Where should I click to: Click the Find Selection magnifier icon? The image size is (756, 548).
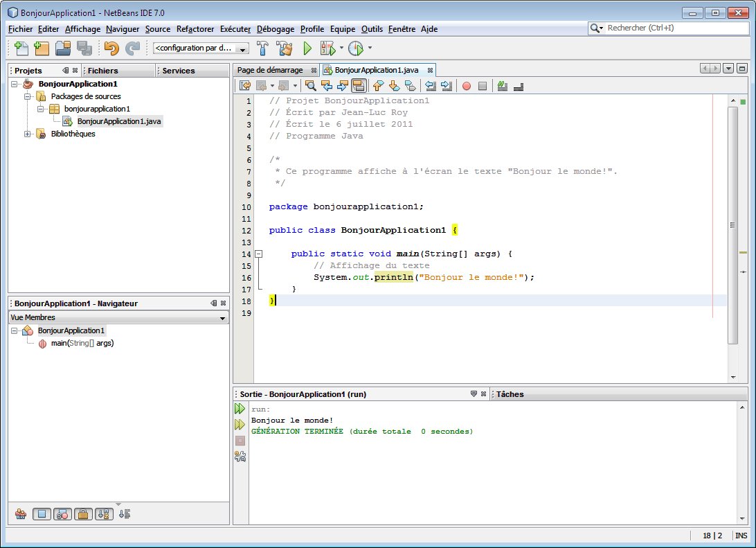pyautogui.click(x=310, y=86)
